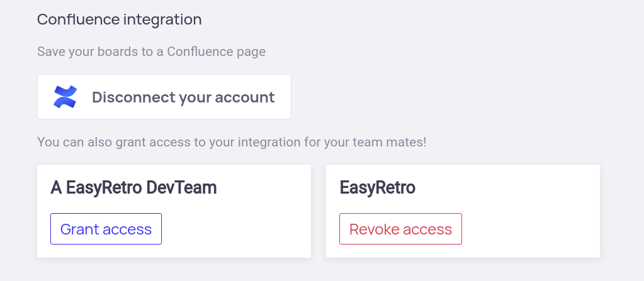Click "Confluence page" in the description line
644x281 pixels.
pyautogui.click(x=216, y=52)
